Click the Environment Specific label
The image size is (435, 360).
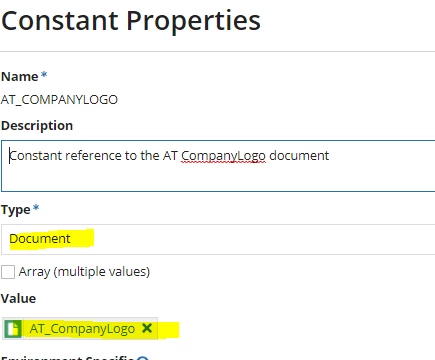coord(68,358)
